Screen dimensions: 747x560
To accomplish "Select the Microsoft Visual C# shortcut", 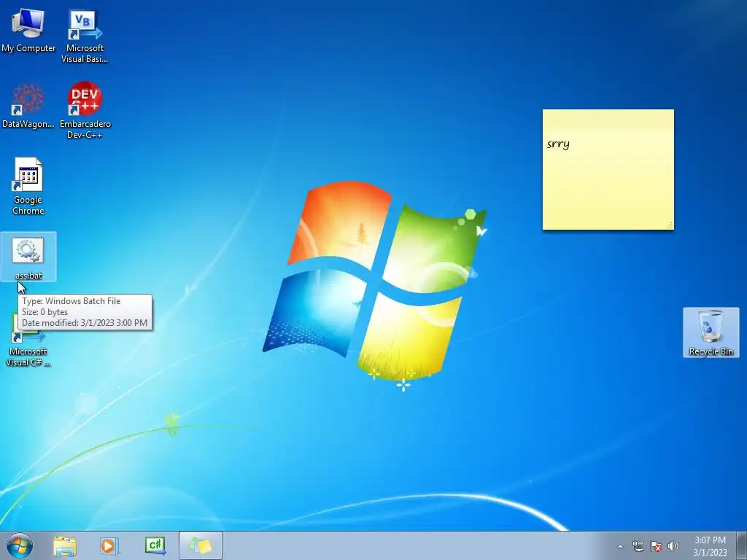I will (x=28, y=340).
